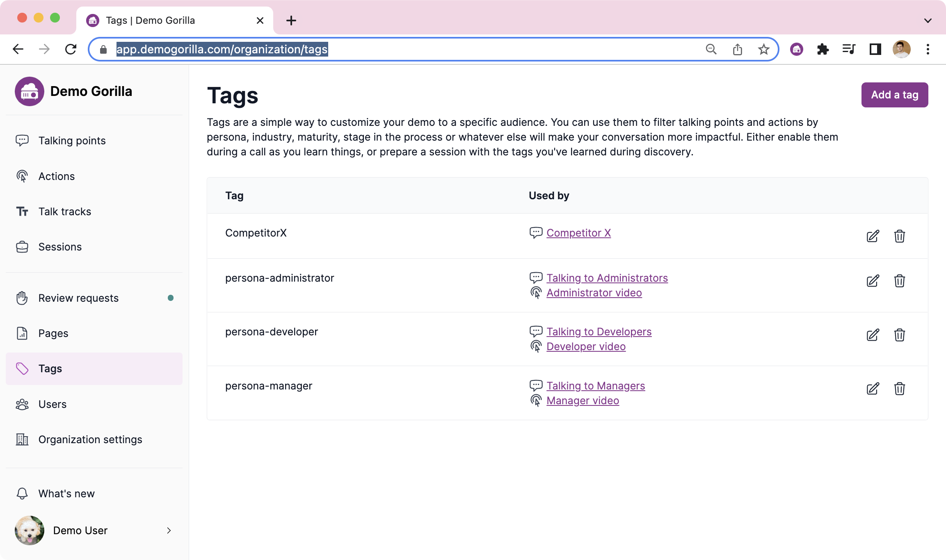
Task: Open the browser extensions puzzle icon
Action: coord(823,49)
